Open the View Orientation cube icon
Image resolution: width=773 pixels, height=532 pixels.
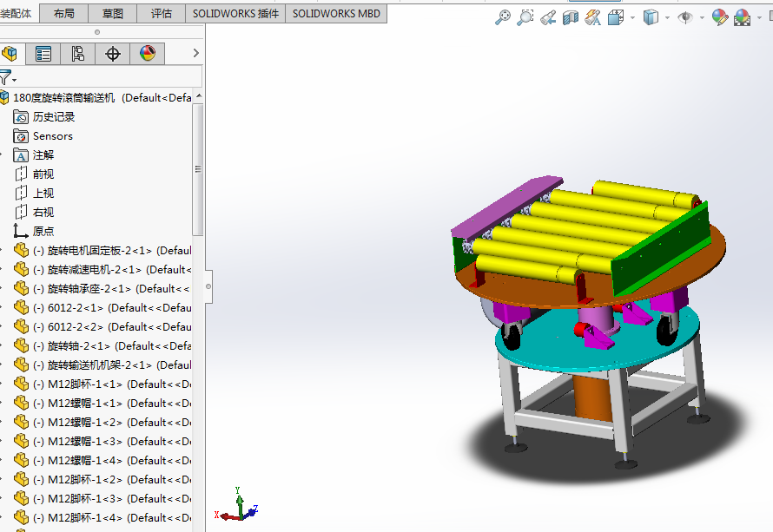pos(616,17)
